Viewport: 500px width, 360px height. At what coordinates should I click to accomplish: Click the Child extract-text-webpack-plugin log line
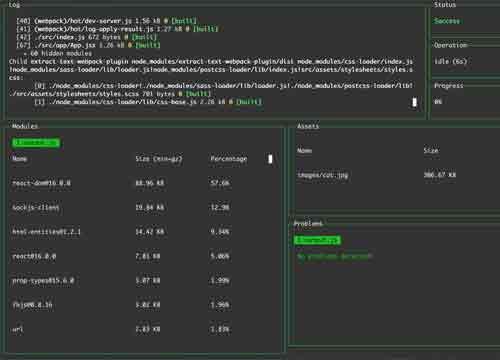pyautogui.click(x=211, y=70)
